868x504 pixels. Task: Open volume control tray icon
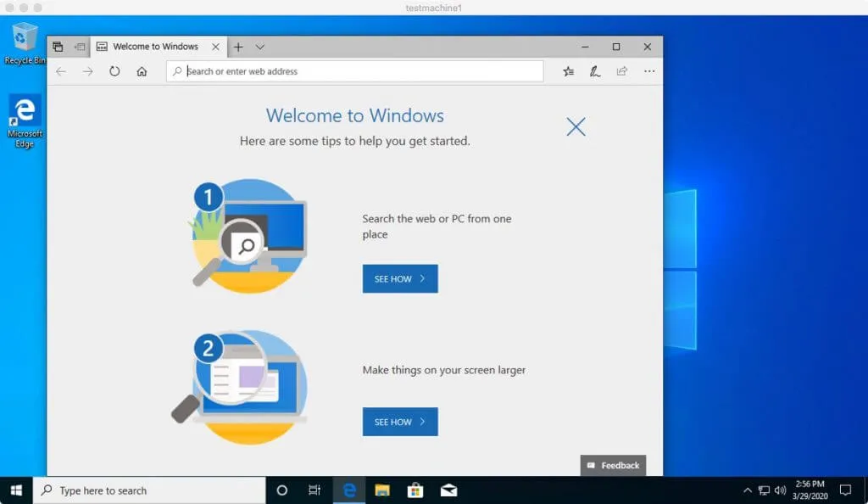click(x=781, y=490)
